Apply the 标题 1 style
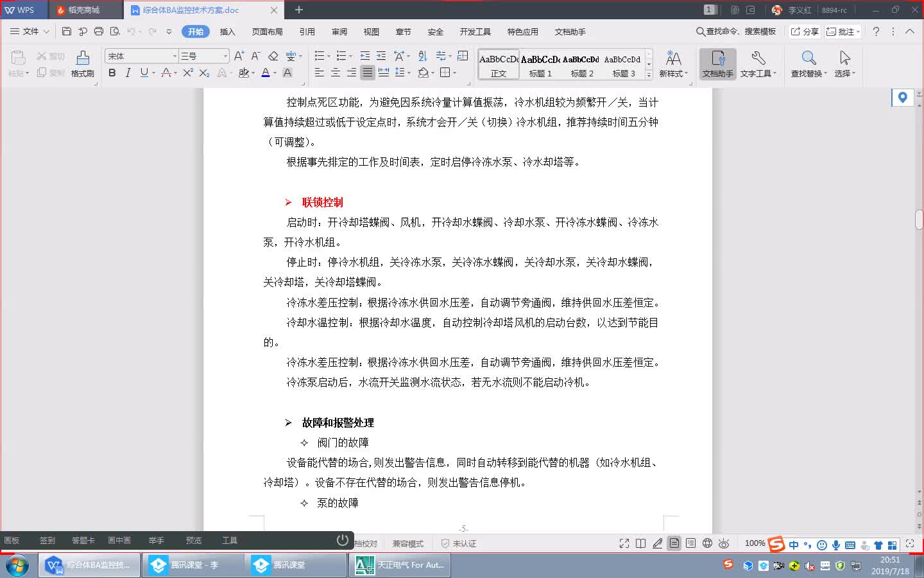924x578 pixels. point(540,65)
